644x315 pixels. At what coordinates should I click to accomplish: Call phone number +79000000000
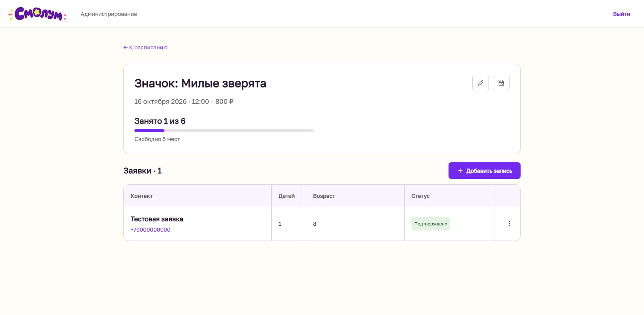(x=150, y=230)
